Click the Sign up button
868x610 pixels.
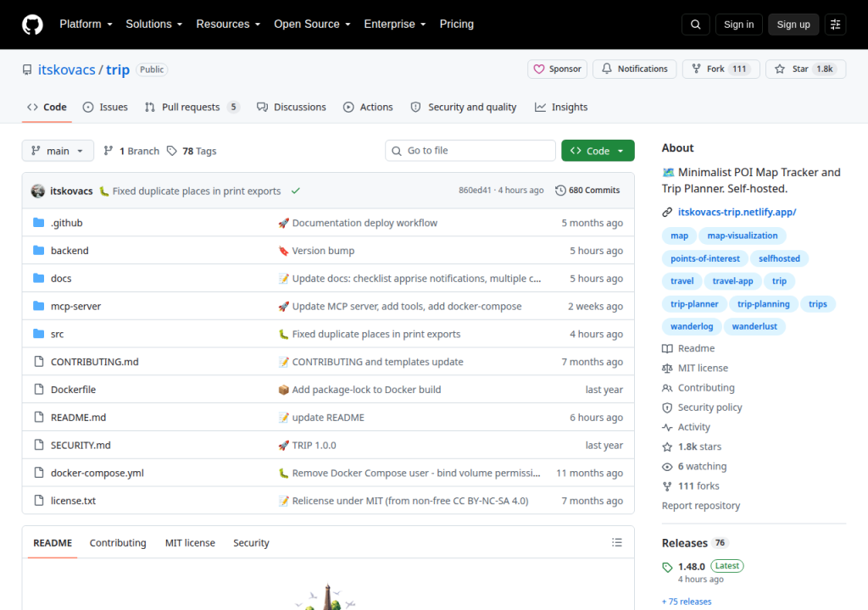[x=793, y=25]
